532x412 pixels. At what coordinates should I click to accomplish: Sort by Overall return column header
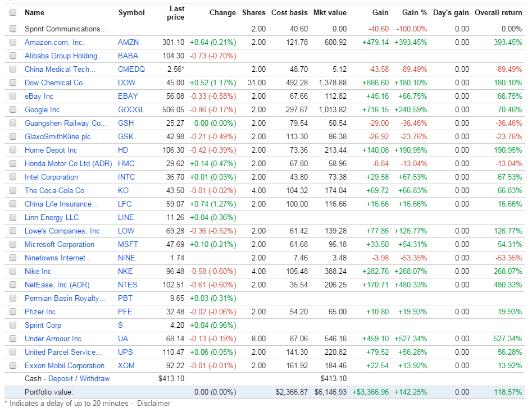[498, 12]
